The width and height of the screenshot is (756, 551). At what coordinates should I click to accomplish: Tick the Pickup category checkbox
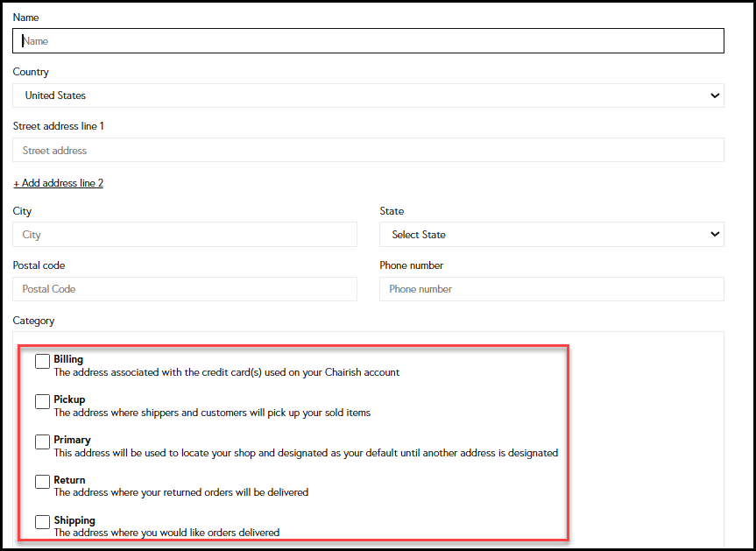click(x=42, y=401)
